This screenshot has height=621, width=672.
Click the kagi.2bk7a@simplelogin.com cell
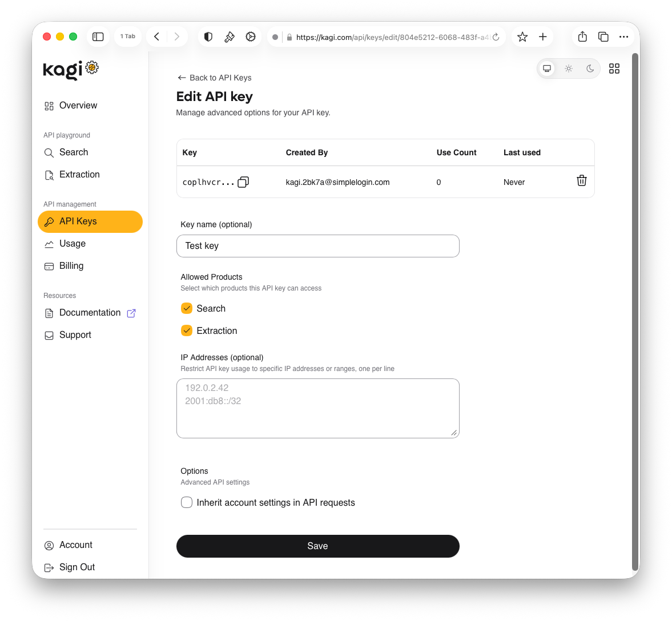pos(338,182)
